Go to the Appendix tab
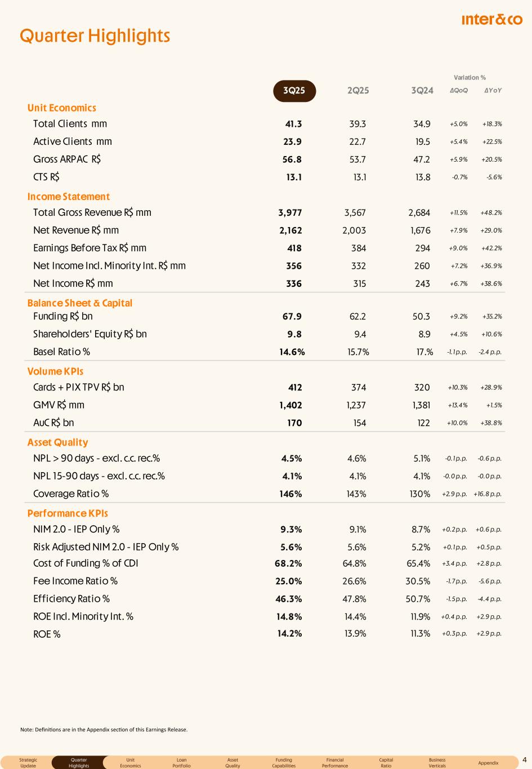Screen dimensions: 532x769 tap(488, 763)
